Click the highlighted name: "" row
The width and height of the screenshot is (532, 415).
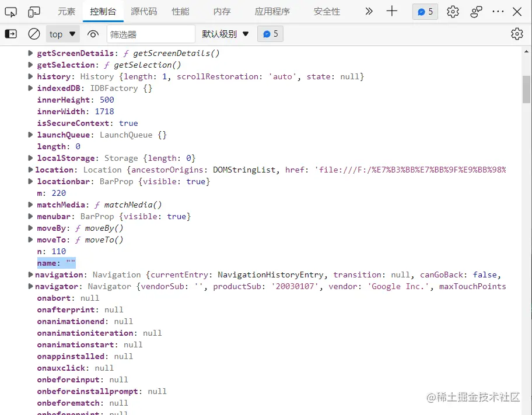pos(57,263)
